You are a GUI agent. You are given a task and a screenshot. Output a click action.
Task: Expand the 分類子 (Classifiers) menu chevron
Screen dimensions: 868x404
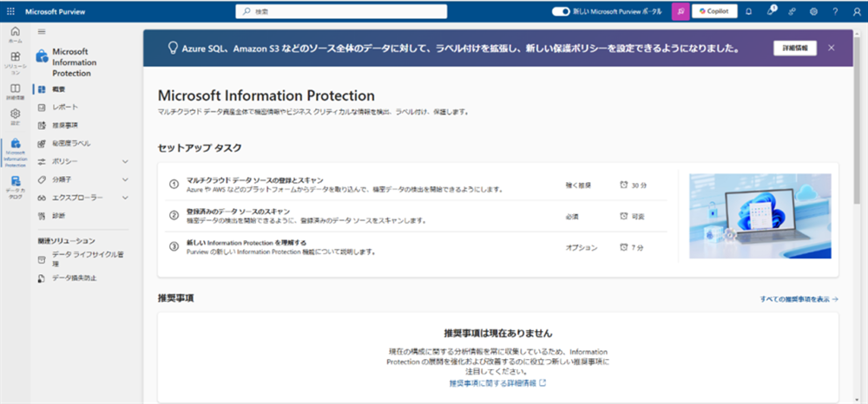tap(126, 179)
